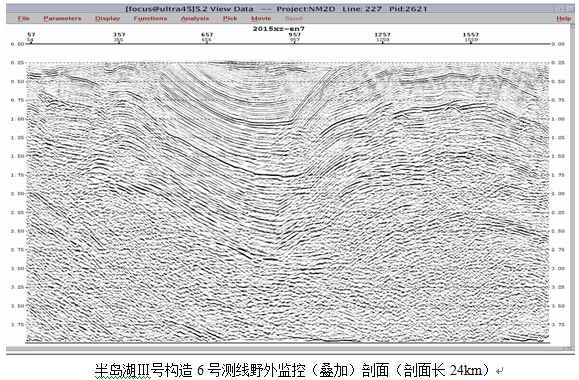579x380 pixels.
Task: Click the window minimize button in title bar
Action: (x=561, y=8)
